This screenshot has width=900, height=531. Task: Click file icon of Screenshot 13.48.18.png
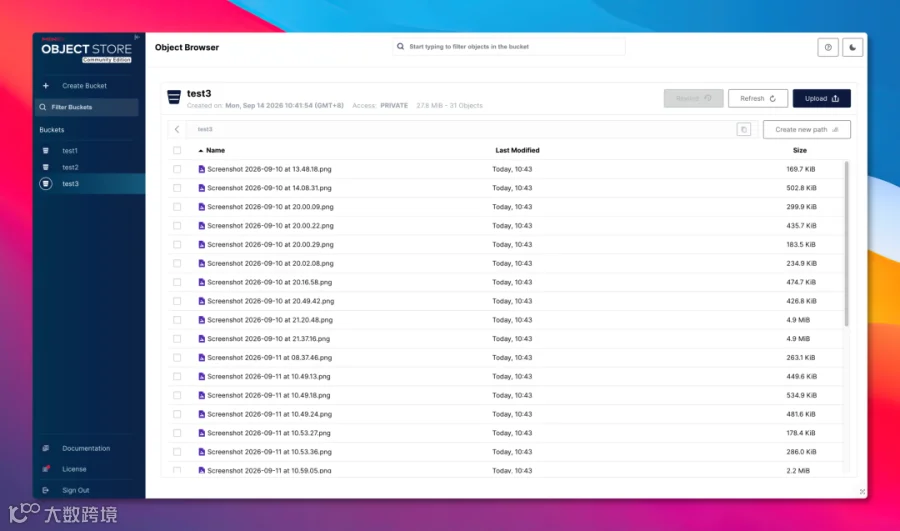[x=201, y=169]
